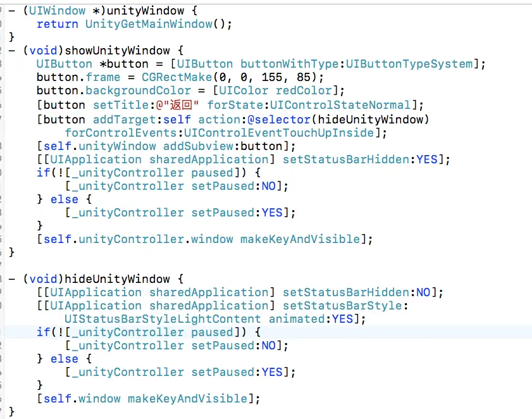Click the addTarget:self text

coord(142,120)
